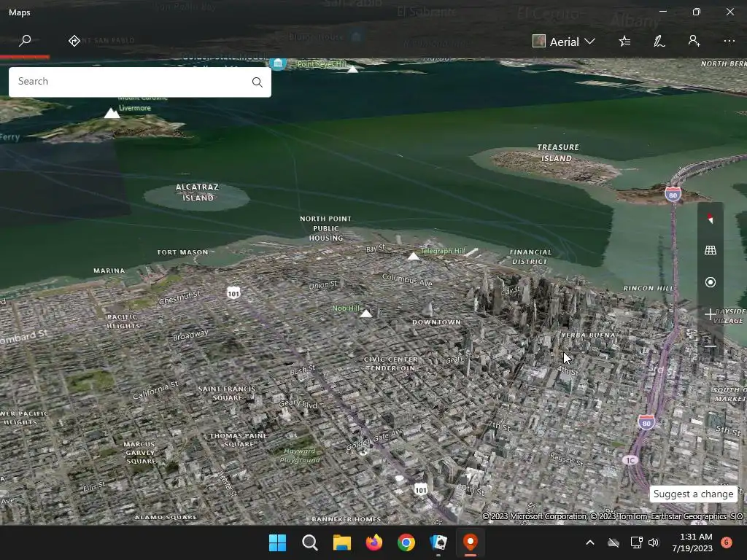Open the Solitaire app on taskbar

tap(438, 542)
